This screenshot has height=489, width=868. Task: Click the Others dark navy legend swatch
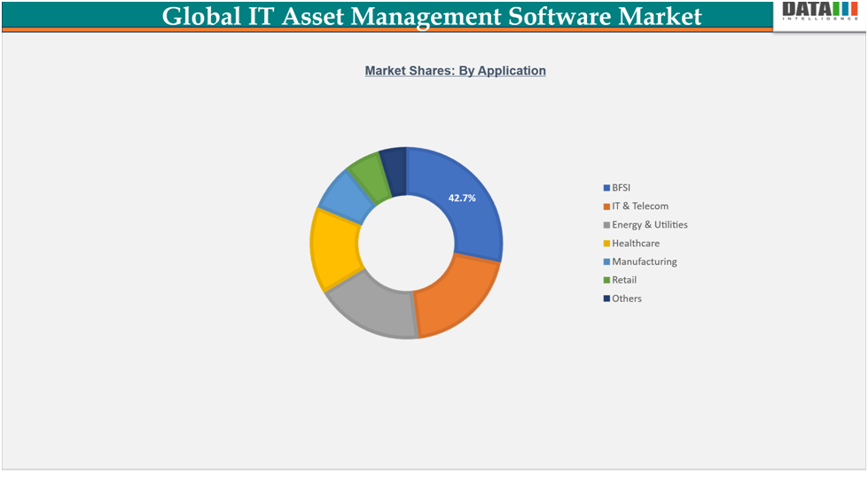[606, 299]
